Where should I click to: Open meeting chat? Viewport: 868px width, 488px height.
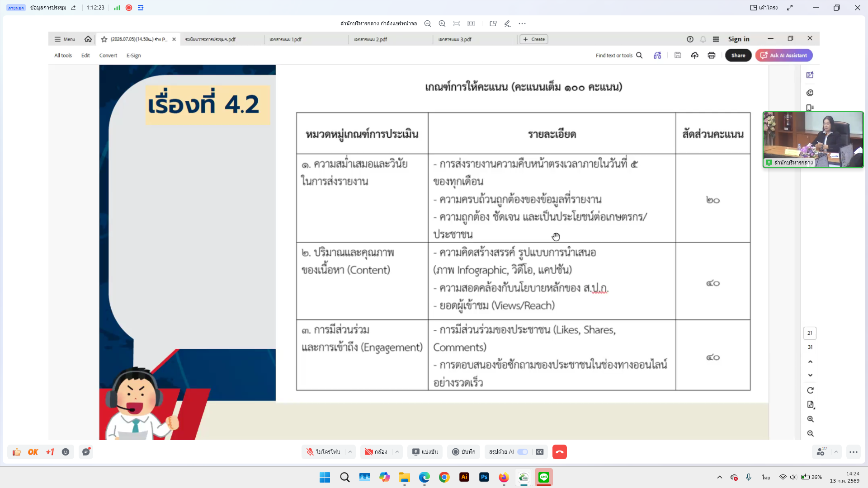86,452
